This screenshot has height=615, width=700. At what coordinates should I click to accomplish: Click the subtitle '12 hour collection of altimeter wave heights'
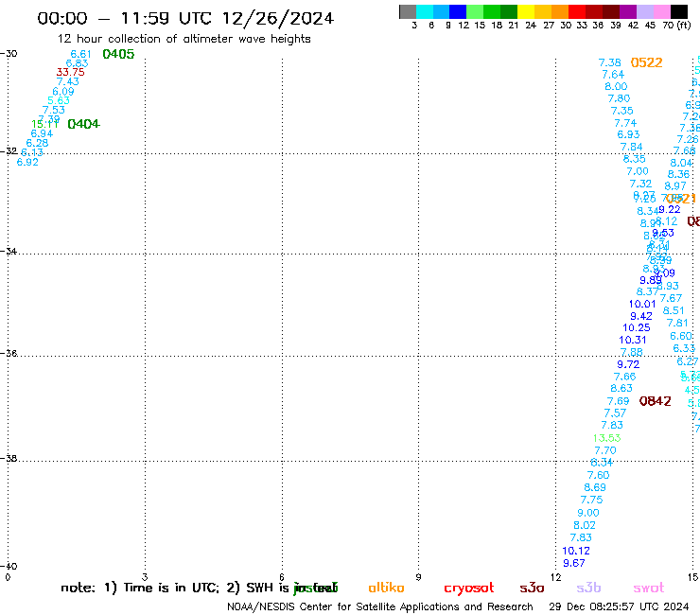[184, 39]
